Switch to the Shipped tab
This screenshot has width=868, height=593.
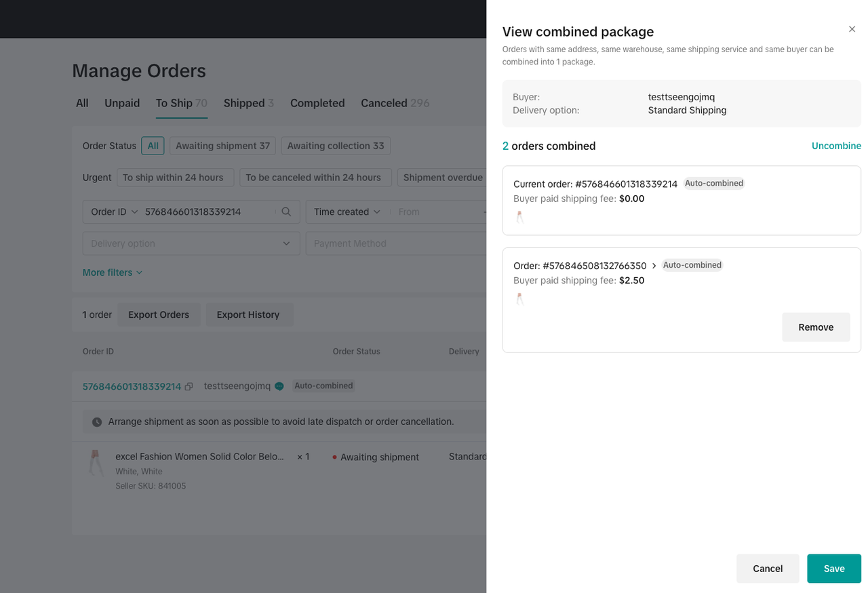tap(248, 103)
